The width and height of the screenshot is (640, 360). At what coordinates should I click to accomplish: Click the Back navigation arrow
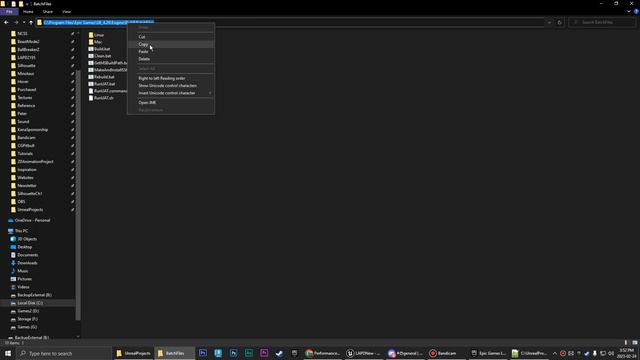point(6,22)
